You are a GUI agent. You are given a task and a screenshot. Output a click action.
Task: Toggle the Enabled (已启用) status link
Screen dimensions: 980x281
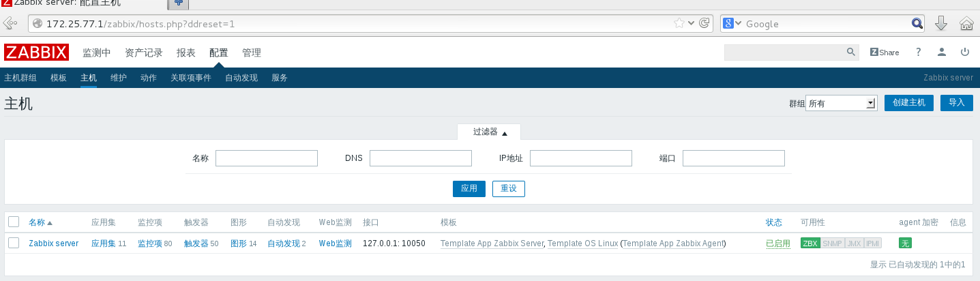pos(777,243)
